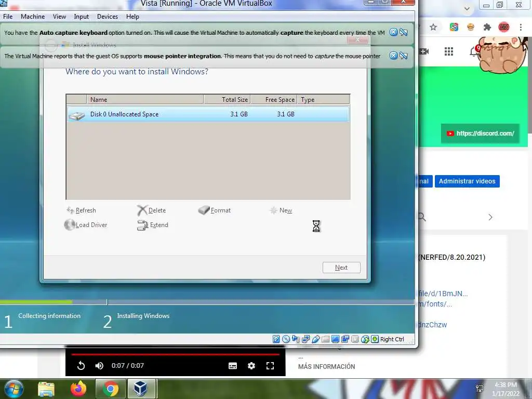Seek on the red YouTube progress bar
The width and height of the screenshot is (532, 399).
pos(175,354)
